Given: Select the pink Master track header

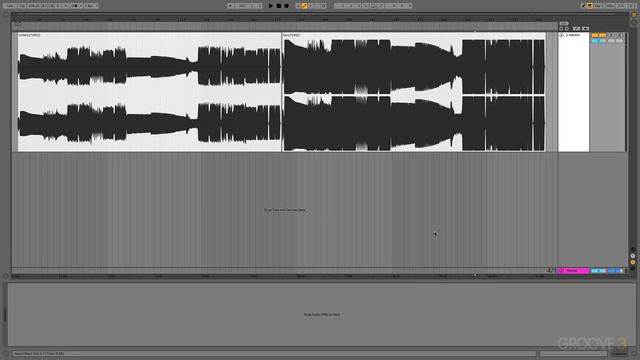Looking at the screenshot, I should click(573, 271).
